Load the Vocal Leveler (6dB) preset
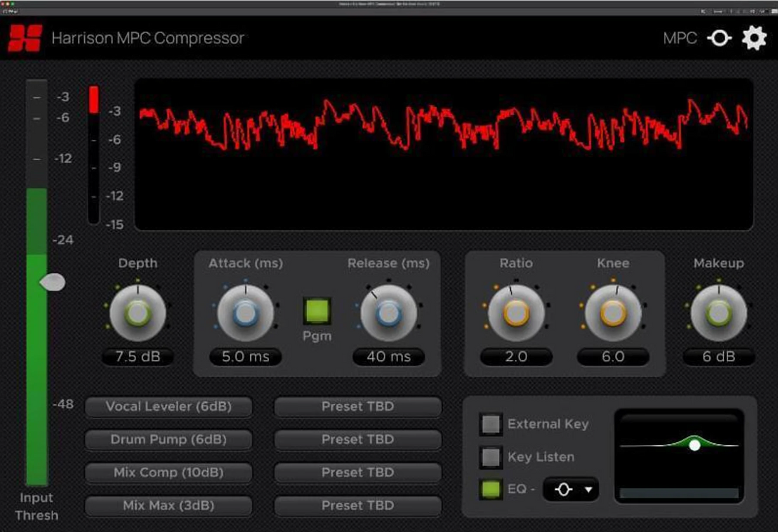The image size is (778, 532). 169,406
